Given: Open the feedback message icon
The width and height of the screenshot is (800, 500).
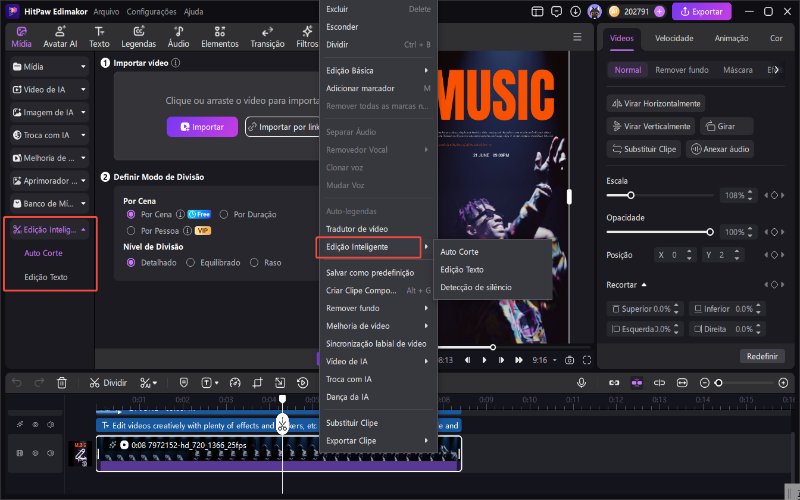Looking at the screenshot, I should point(557,11).
